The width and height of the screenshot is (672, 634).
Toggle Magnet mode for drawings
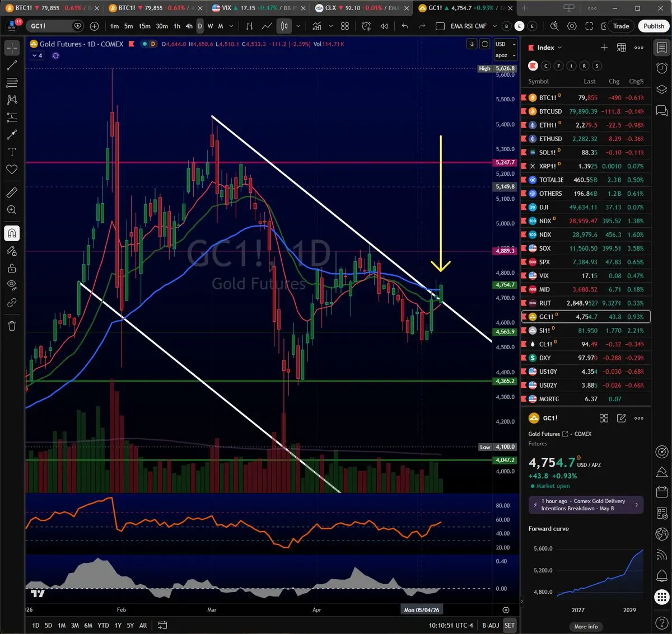coord(12,233)
